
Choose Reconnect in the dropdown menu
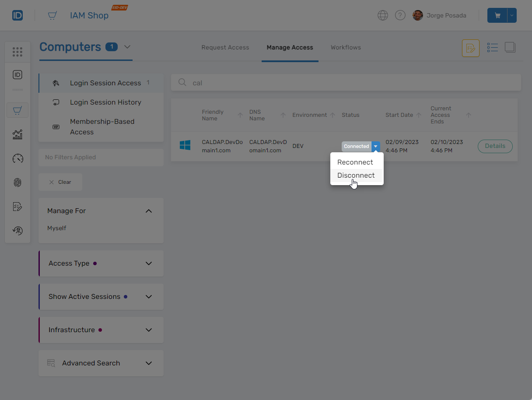pyautogui.click(x=355, y=162)
